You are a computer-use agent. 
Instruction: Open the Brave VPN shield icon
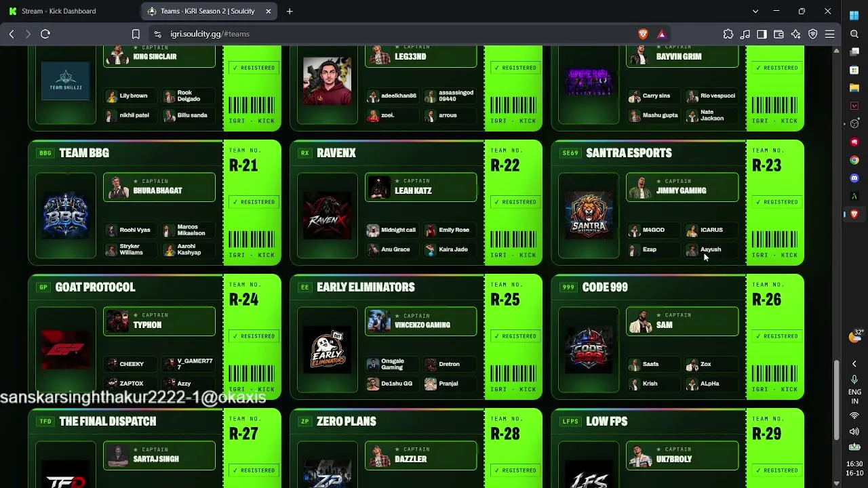click(x=813, y=34)
